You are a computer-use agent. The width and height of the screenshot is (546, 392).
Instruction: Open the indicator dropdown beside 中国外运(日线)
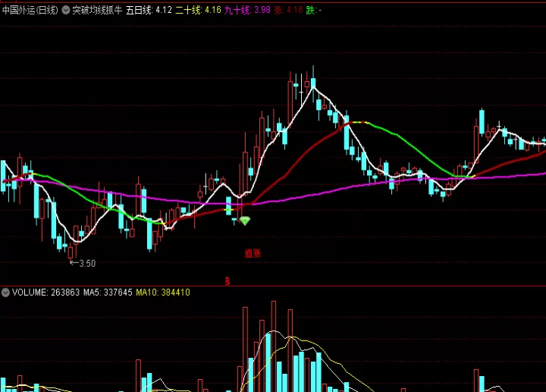coord(66,10)
